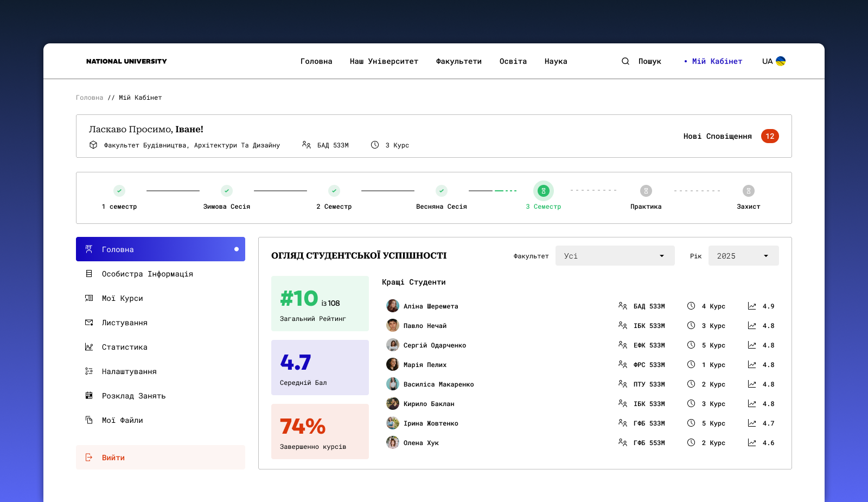Click the Вийти logout button
868x502 pixels.
click(x=113, y=457)
